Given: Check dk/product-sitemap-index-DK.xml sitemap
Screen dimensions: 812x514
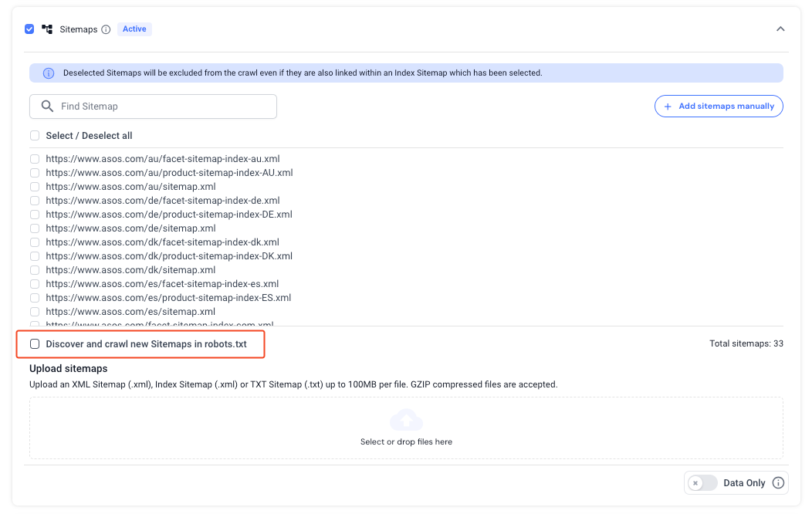Looking at the screenshot, I should tap(35, 256).
